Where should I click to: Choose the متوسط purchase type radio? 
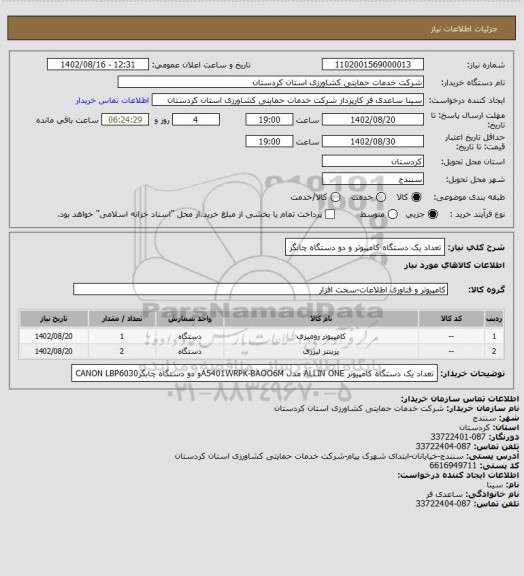pos(392,214)
